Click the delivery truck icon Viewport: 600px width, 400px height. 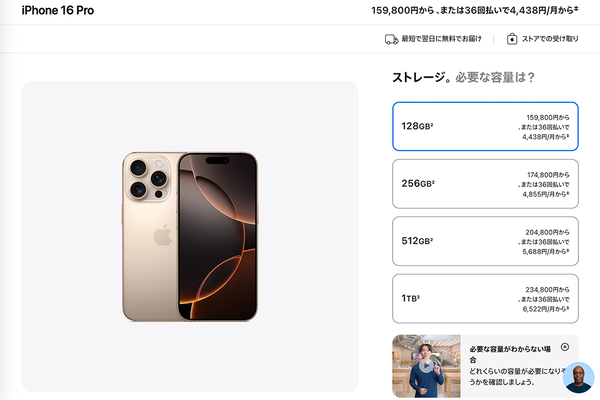pyautogui.click(x=391, y=39)
